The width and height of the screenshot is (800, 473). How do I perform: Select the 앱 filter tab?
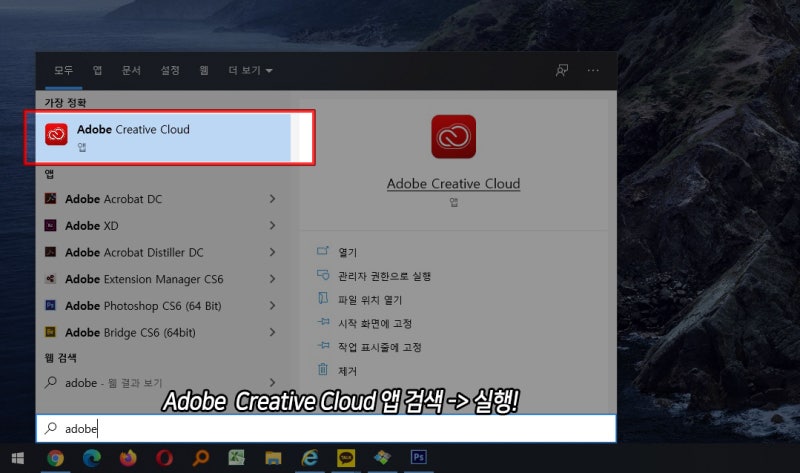(x=97, y=70)
